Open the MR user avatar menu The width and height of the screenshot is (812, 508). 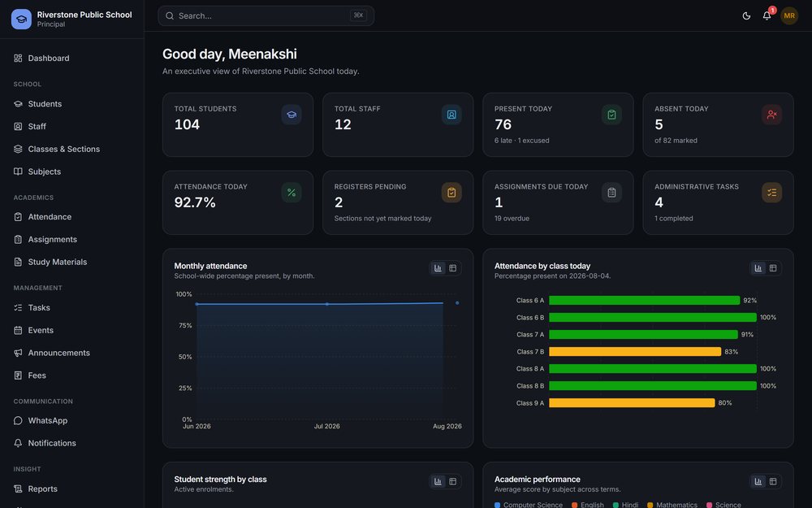tap(789, 16)
